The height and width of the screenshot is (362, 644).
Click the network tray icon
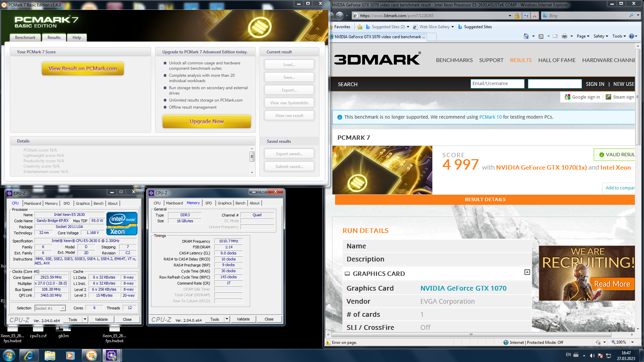(x=608, y=356)
